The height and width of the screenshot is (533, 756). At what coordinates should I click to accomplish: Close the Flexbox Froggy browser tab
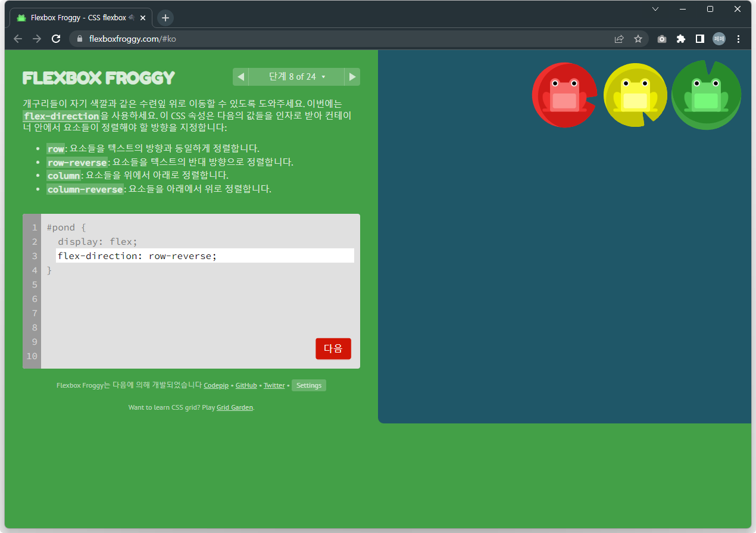click(143, 18)
